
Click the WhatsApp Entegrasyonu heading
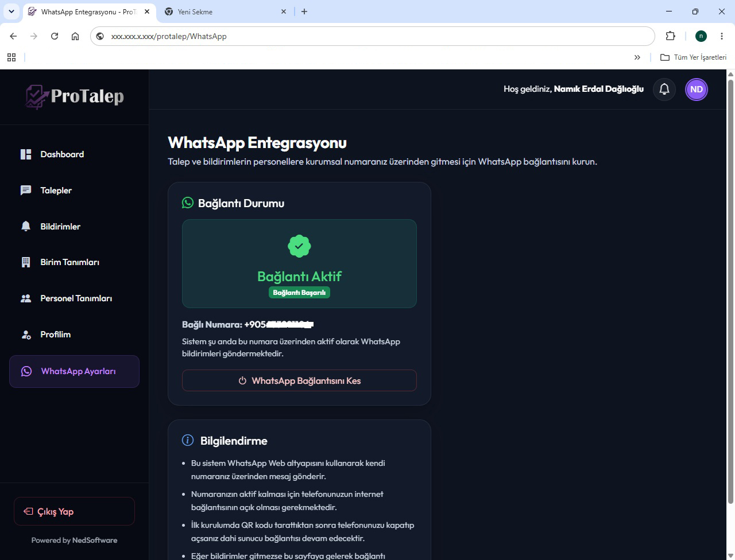(x=257, y=142)
